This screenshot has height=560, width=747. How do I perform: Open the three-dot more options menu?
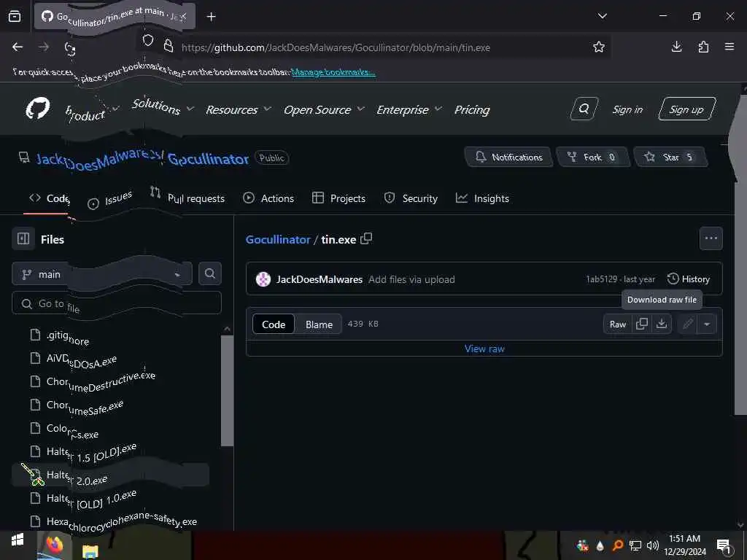click(711, 238)
